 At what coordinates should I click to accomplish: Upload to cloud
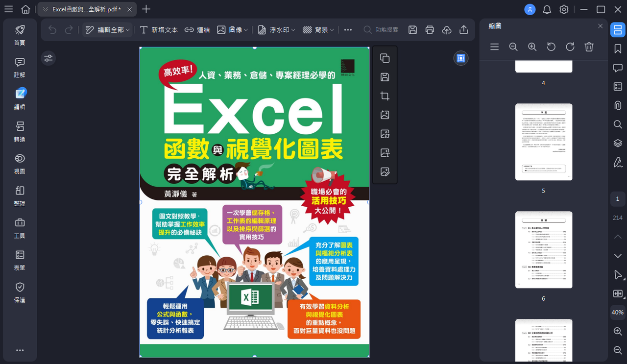[447, 30]
